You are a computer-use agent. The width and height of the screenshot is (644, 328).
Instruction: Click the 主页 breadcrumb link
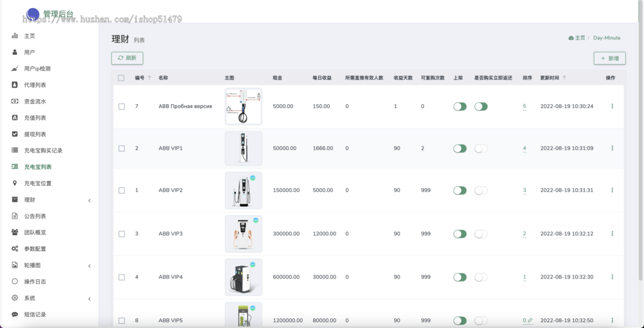pyautogui.click(x=580, y=38)
